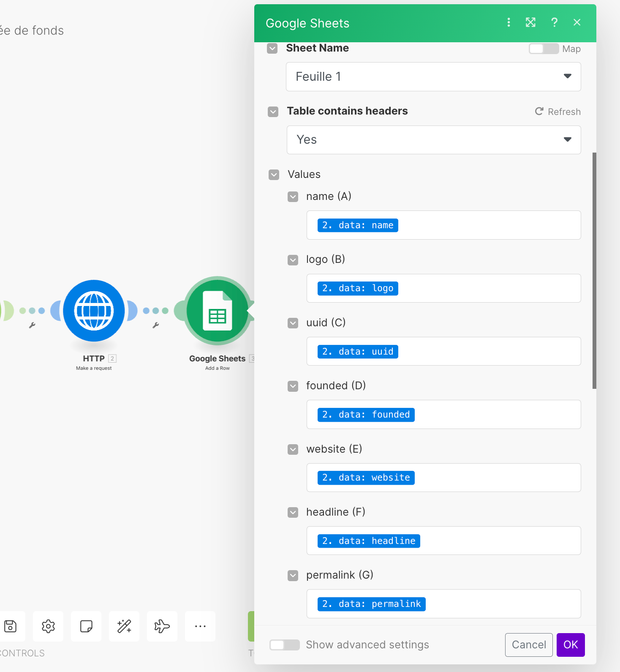
Task: Click the auto-align magic wand icon
Action: (x=124, y=626)
